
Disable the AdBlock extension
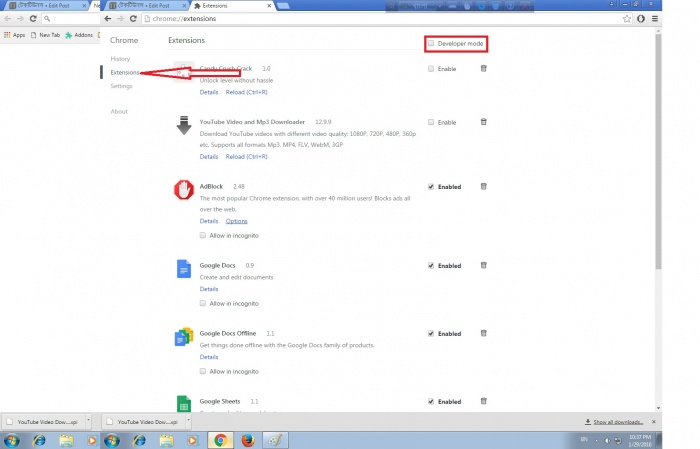pos(431,187)
